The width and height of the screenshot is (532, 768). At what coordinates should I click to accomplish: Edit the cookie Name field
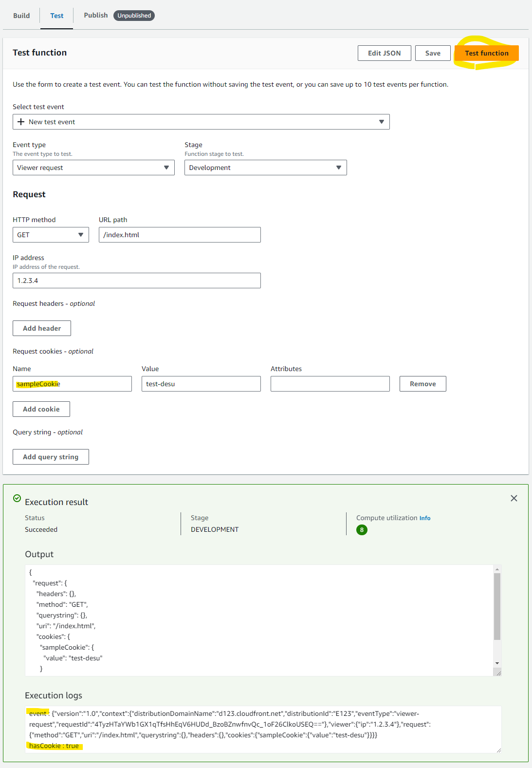click(72, 384)
